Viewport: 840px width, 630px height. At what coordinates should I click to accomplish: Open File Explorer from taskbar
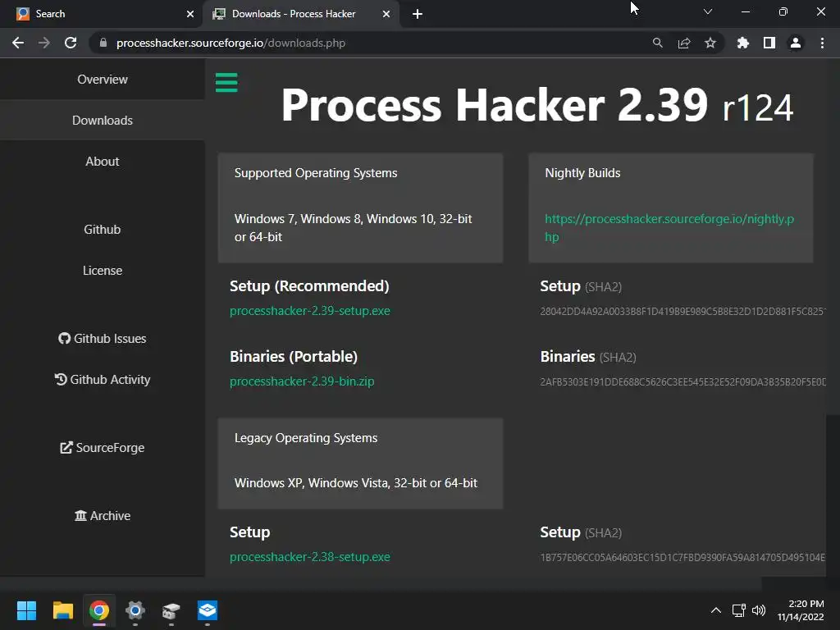[62, 610]
